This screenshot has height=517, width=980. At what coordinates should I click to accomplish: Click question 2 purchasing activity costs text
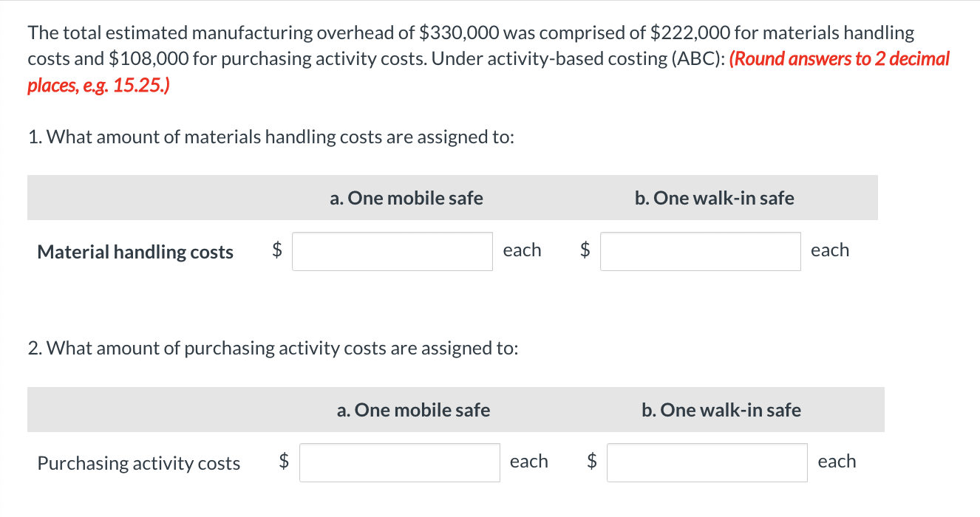coord(273,348)
